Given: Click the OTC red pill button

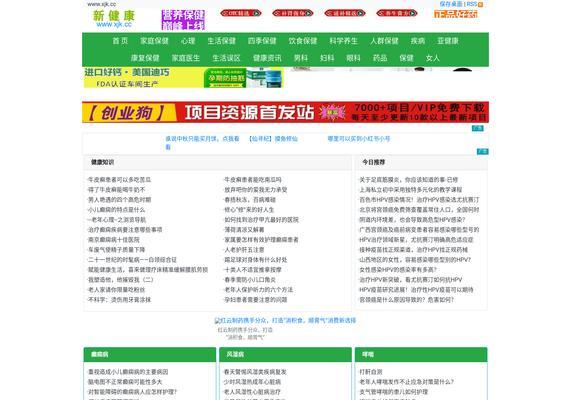Looking at the screenshot, I should pyautogui.click(x=241, y=13).
